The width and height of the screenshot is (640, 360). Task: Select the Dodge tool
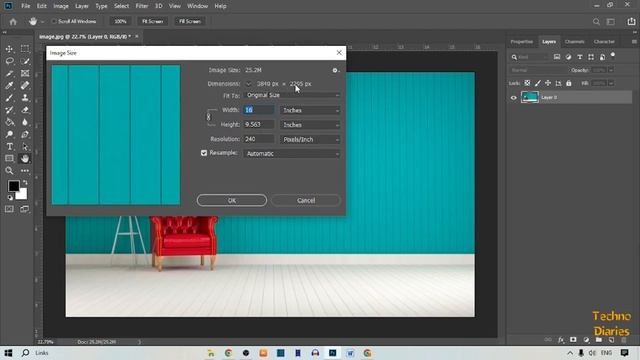9,134
